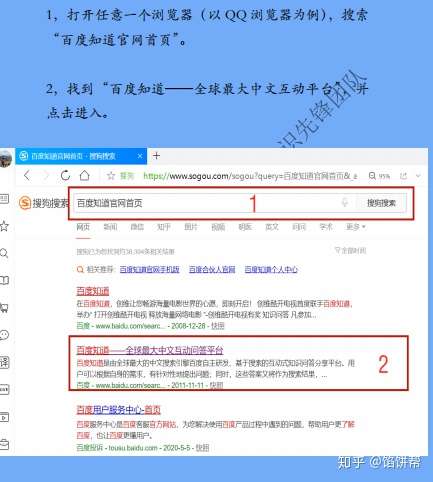Open the new tab plus button

(156, 156)
